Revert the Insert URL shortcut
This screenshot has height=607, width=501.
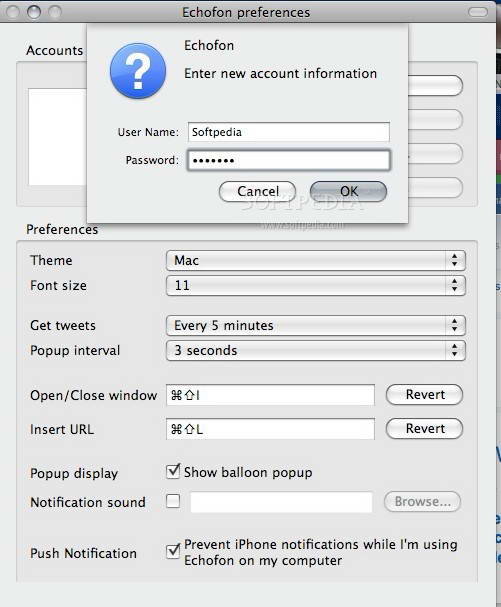point(424,429)
